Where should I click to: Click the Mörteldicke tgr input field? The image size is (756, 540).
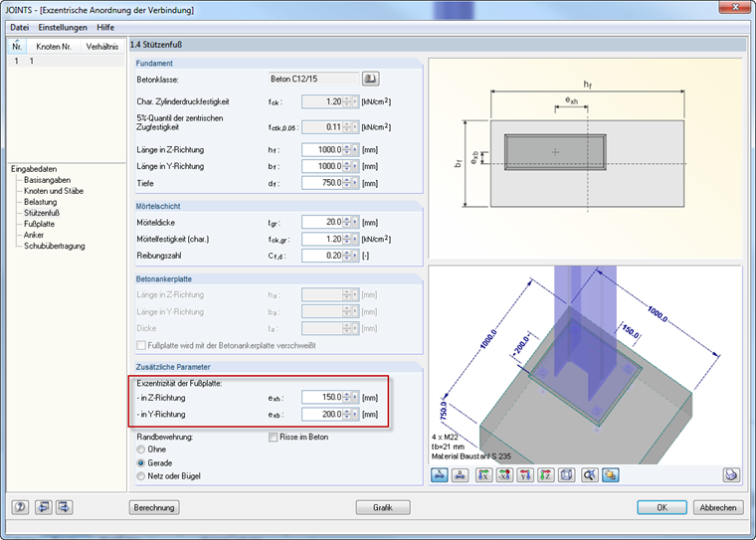pos(322,223)
